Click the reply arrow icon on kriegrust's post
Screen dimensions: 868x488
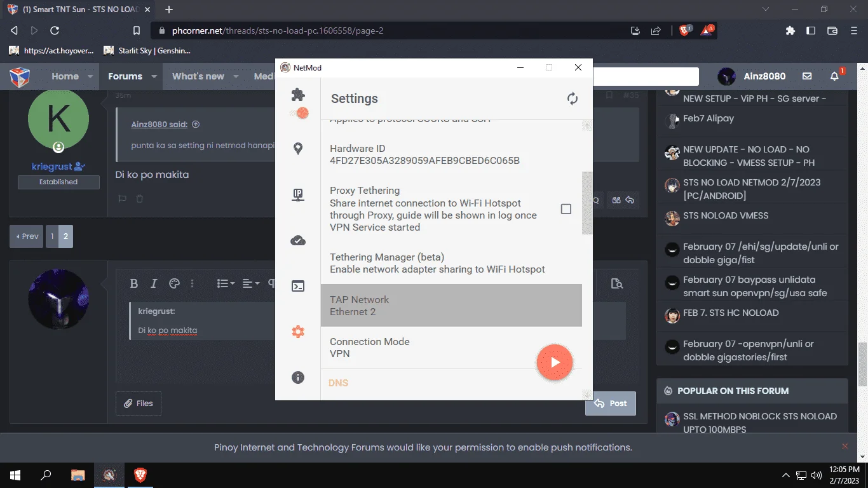tap(630, 200)
